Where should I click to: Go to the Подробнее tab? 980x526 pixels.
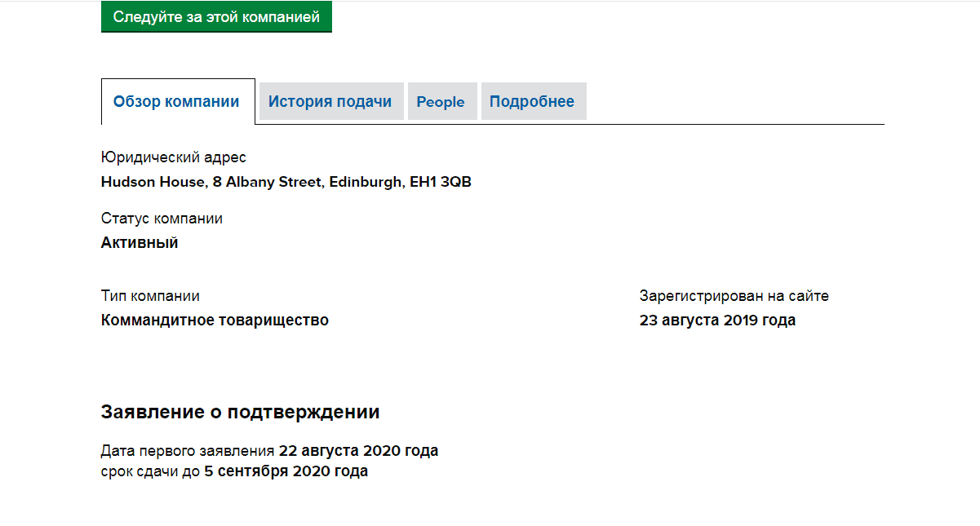(x=532, y=102)
